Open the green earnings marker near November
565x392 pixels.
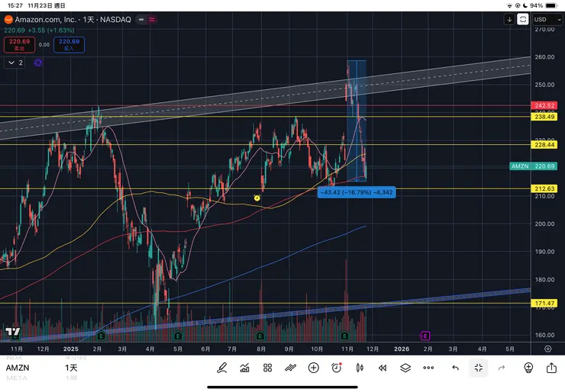[344, 336]
